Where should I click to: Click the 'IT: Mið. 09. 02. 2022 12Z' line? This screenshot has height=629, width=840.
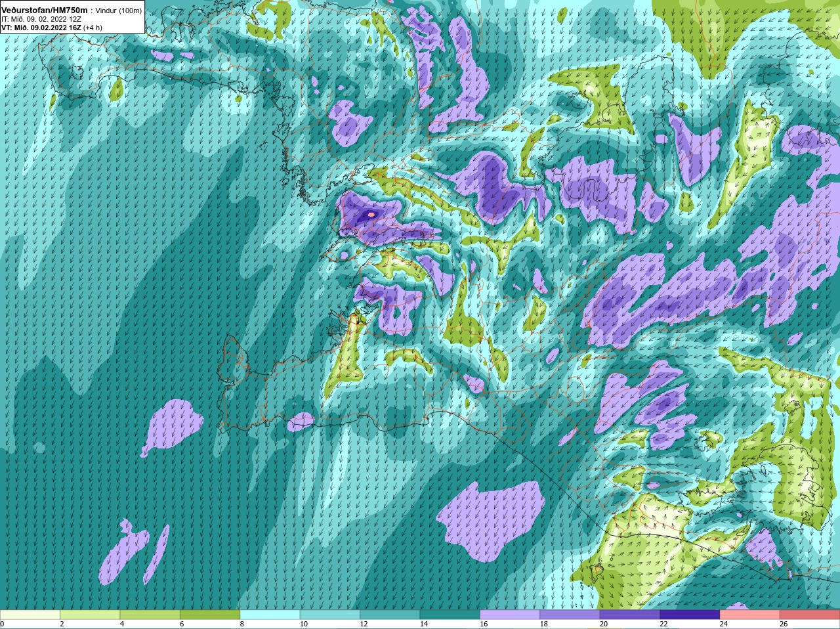point(41,19)
